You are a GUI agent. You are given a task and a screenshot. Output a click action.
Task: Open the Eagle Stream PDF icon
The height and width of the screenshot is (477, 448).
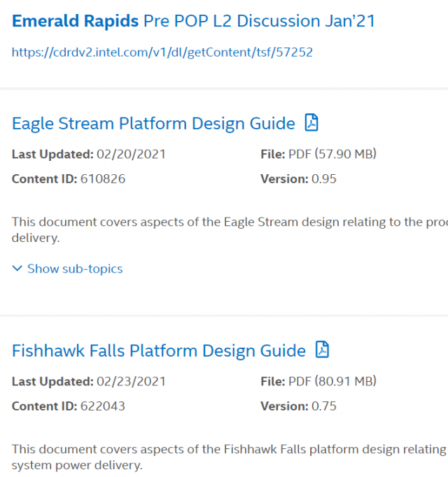tap(311, 123)
